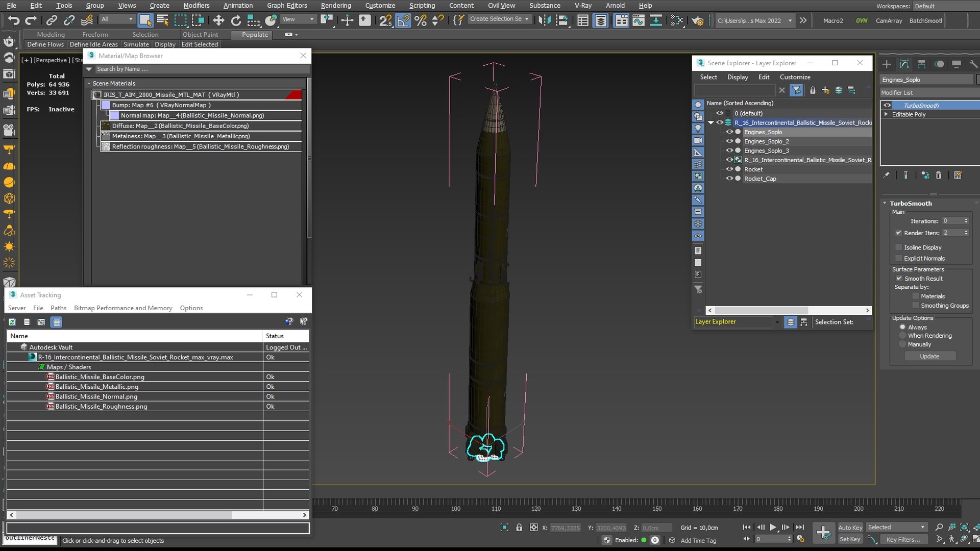Play the animation

pyautogui.click(x=773, y=527)
